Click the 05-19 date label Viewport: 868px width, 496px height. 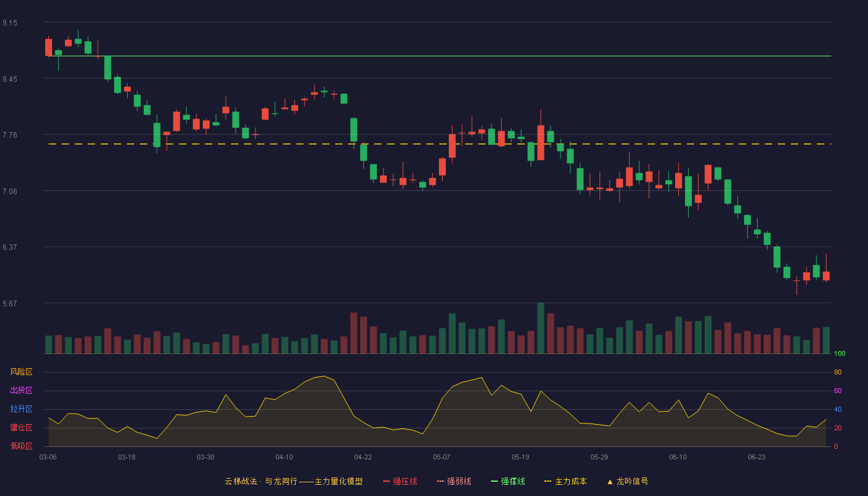point(520,457)
